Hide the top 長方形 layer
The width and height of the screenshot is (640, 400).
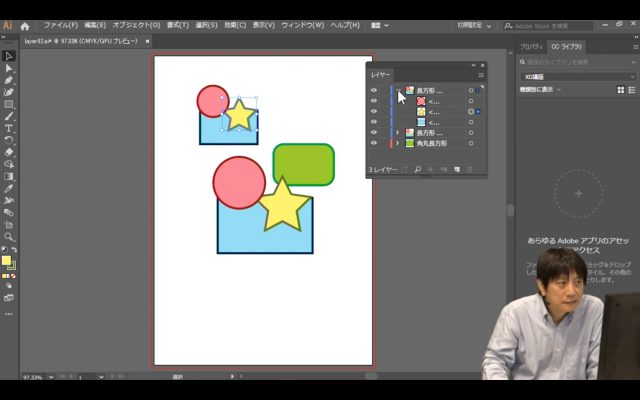point(374,90)
